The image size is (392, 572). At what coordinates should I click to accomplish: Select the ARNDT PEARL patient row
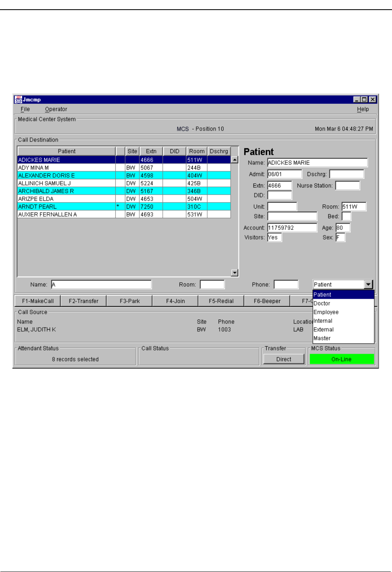point(124,207)
